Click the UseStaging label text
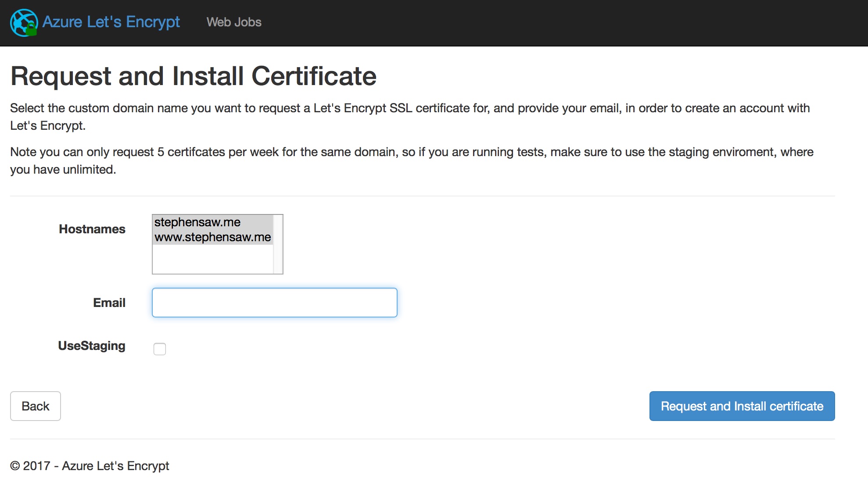868x478 pixels. pos(91,346)
